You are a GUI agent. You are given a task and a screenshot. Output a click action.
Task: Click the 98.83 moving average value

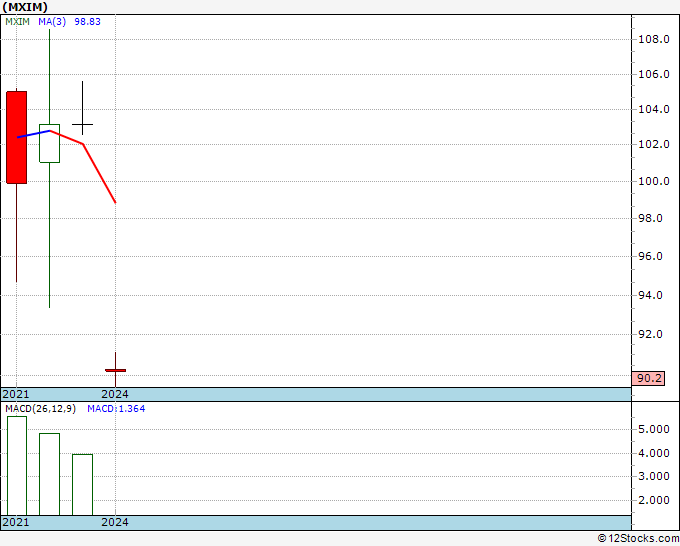(87, 21)
